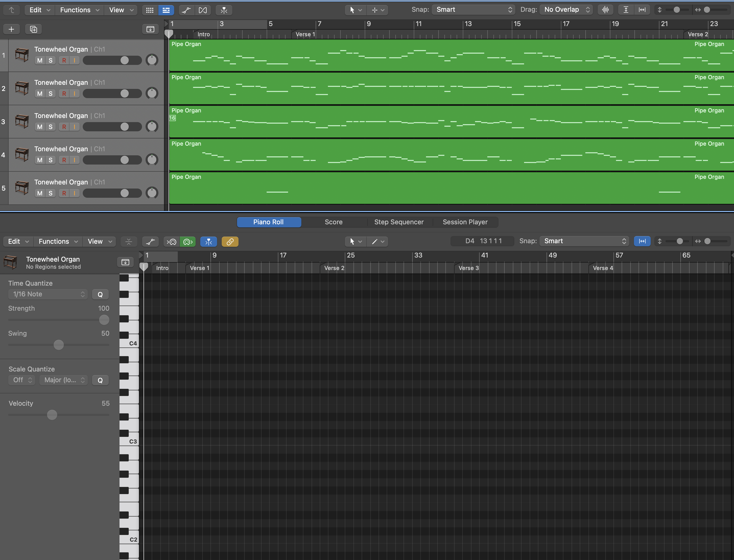Open the Piano Roll Functions menu
Screen dimensions: 734x560
pyautogui.click(x=58, y=241)
